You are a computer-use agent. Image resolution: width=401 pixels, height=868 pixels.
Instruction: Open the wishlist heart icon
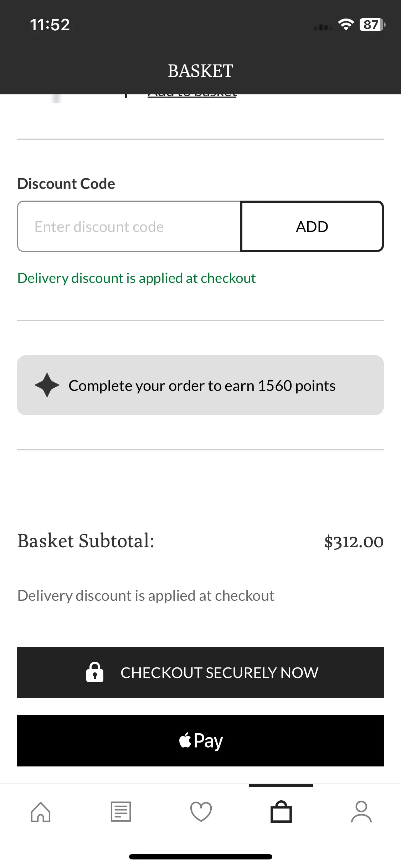click(x=201, y=812)
